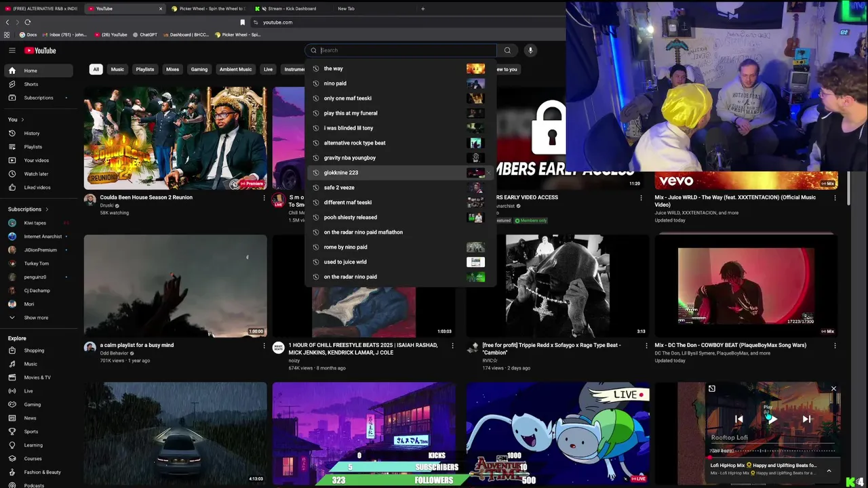
Task: Choose suggestion 'used to juice wrld'
Action: pos(400,262)
